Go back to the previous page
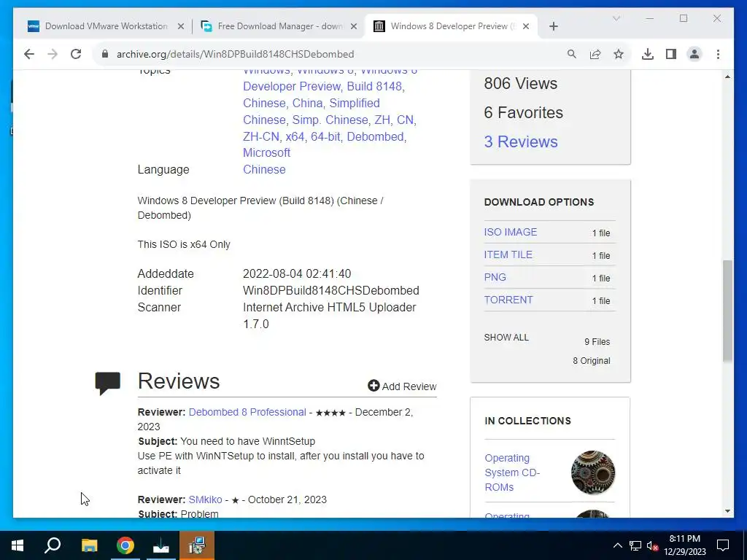This screenshot has width=747, height=560. [x=29, y=54]
